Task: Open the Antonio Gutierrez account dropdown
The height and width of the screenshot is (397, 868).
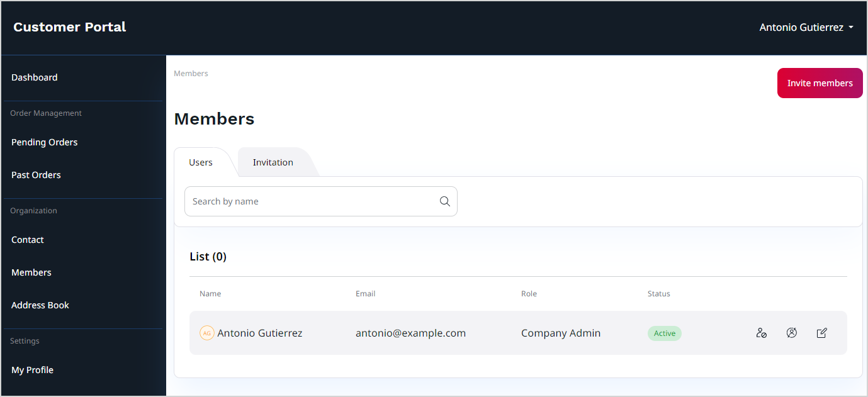Action: (x=806, y=27)
